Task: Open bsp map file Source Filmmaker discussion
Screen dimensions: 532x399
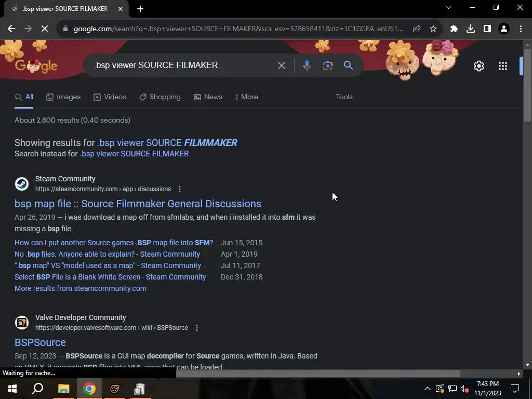Action: [x=138, y=204]
